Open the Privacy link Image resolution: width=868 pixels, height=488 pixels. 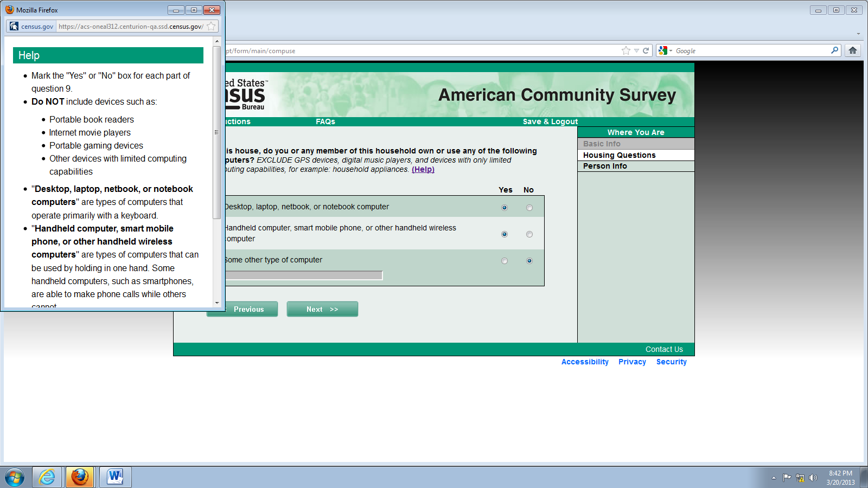(632, 362)
